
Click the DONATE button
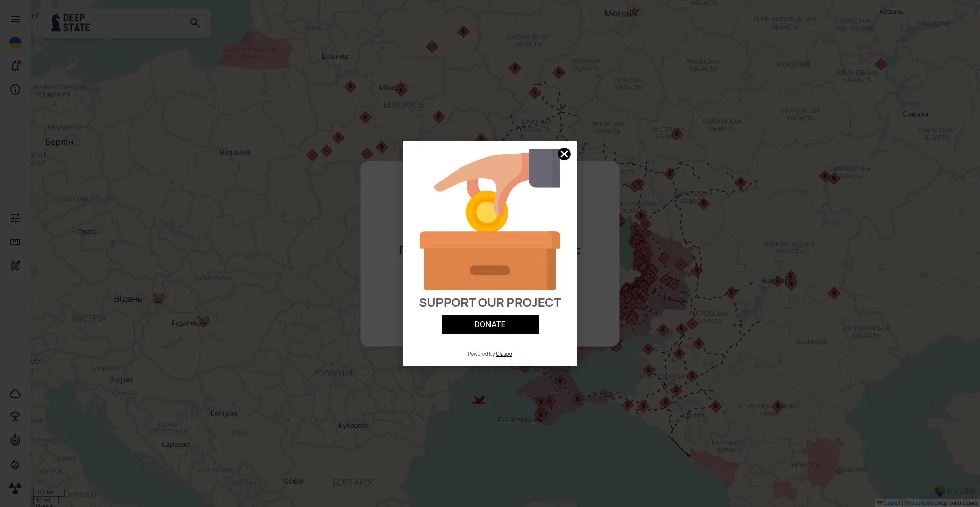tap(490, 325)
